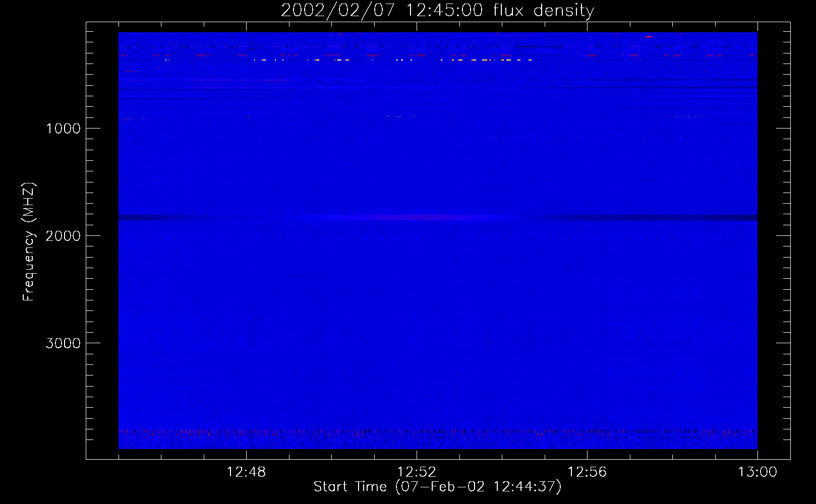Select the 'Frequency (MHZ)' axis label
Image resolution: width=816 pixels, height=504 pixels.
tap(29, 242)
